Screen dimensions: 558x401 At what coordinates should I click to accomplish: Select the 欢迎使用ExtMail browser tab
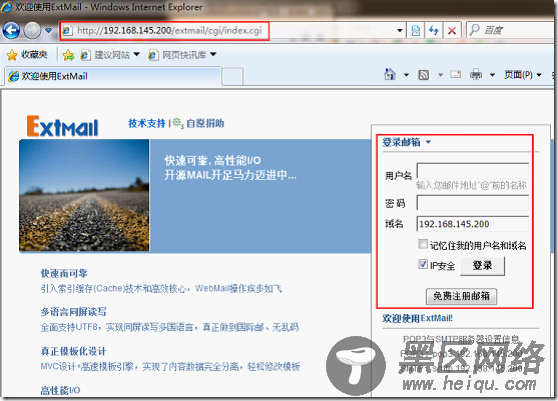tap(113, 76)
